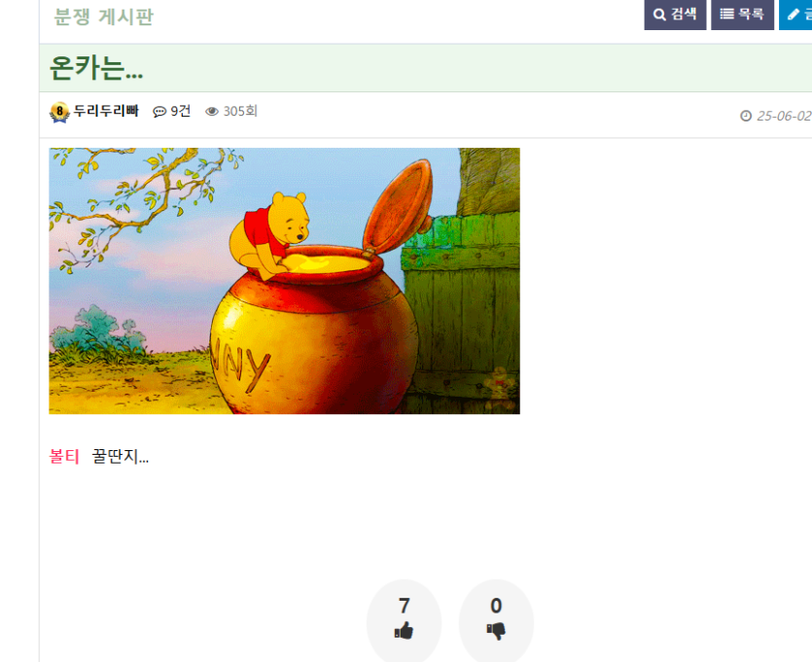
Task: Click the eye view-count icon
Action: click(212, 111)
